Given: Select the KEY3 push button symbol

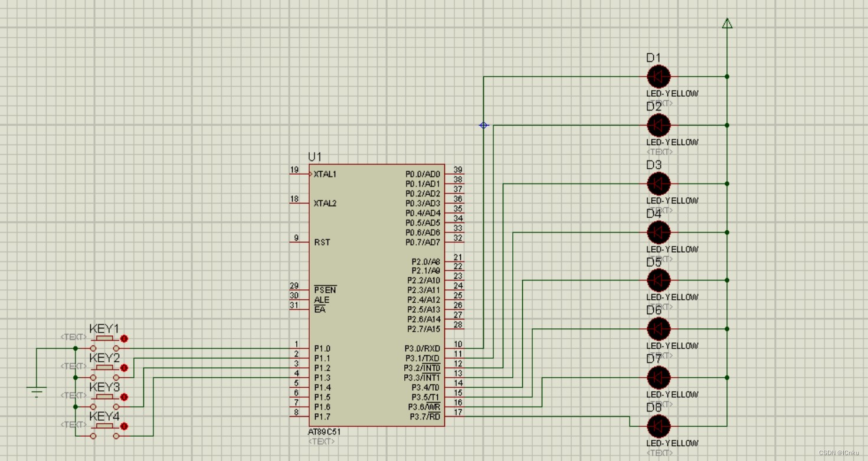Looking at the screenshot, I should 105,402.
